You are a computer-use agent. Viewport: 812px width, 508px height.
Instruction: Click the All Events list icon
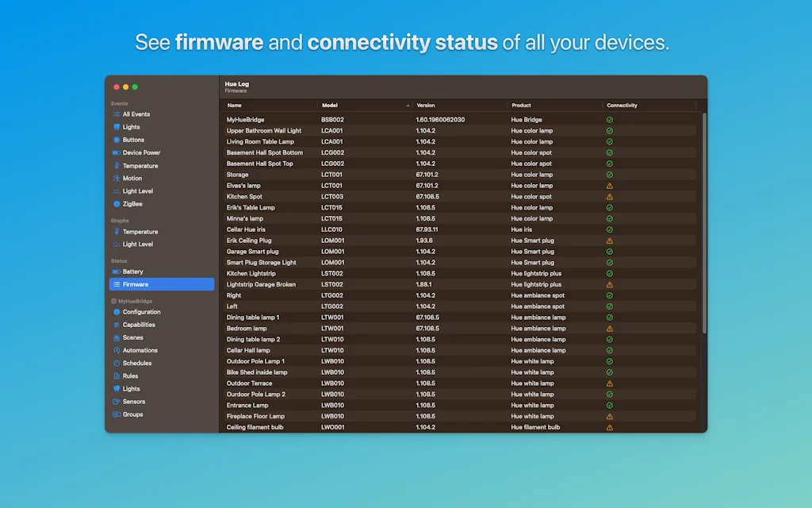click(117, 114)
